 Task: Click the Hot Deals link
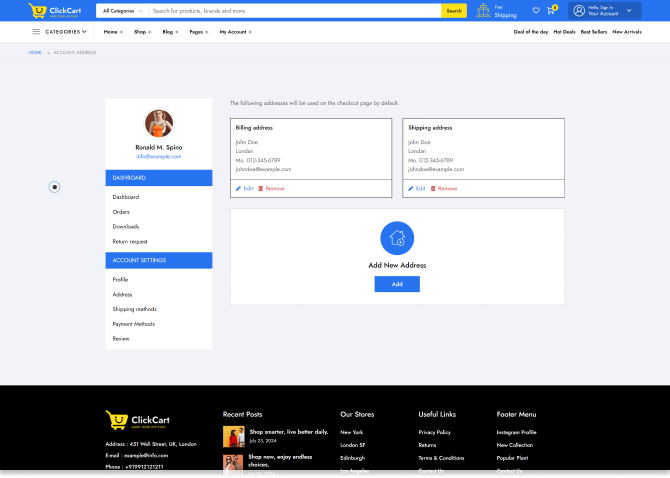click(564, 32)
